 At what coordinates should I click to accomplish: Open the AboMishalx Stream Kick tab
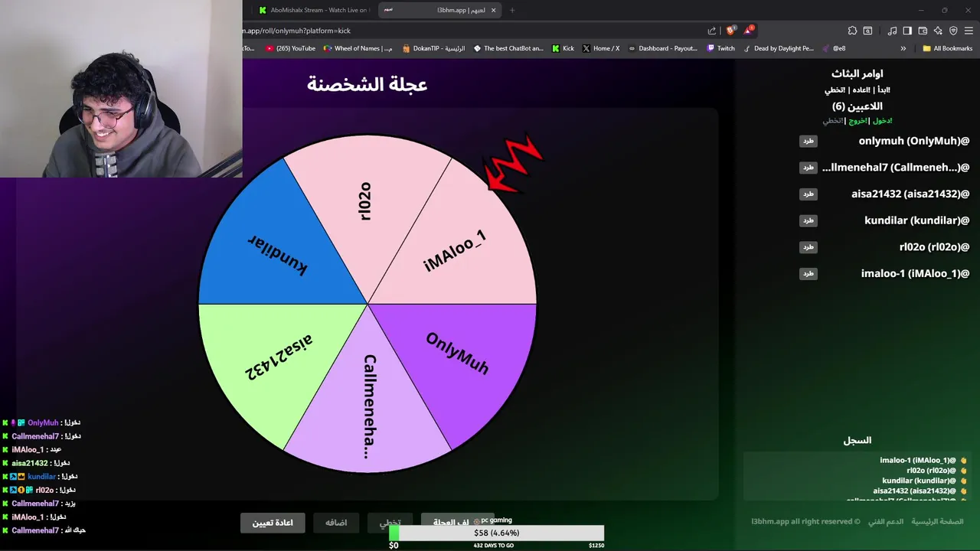tap(314, 10)
